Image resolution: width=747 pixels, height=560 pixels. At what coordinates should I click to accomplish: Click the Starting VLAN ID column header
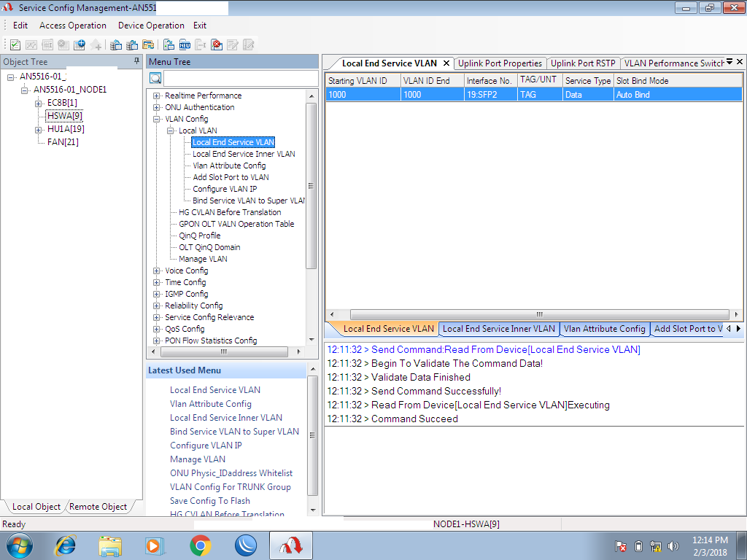[x=363, y=80]
